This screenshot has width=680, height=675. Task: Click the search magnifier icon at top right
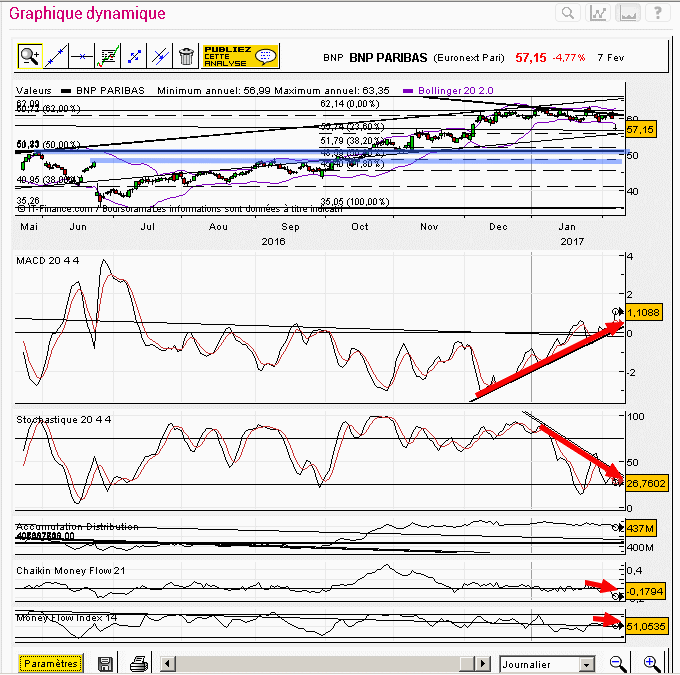click(x=568, y=13)
